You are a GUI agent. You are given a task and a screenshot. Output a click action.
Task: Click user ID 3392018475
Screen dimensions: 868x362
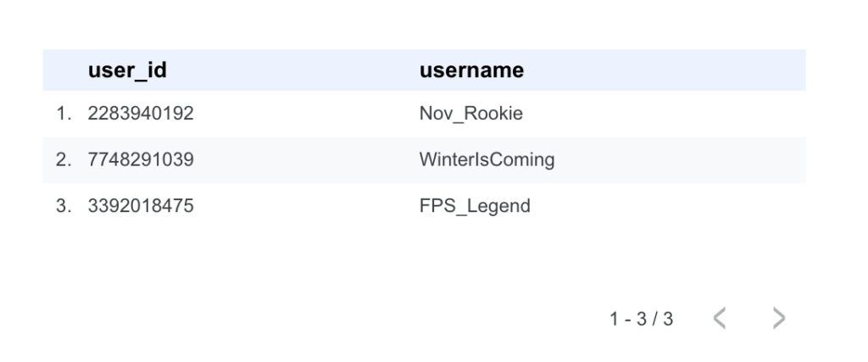coord(141,206)
